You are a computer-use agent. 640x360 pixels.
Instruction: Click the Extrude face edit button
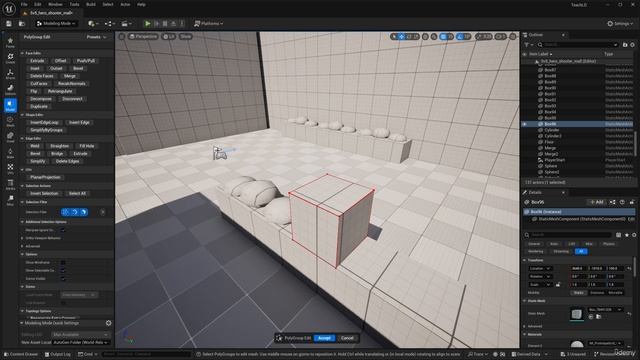(37, 60)
